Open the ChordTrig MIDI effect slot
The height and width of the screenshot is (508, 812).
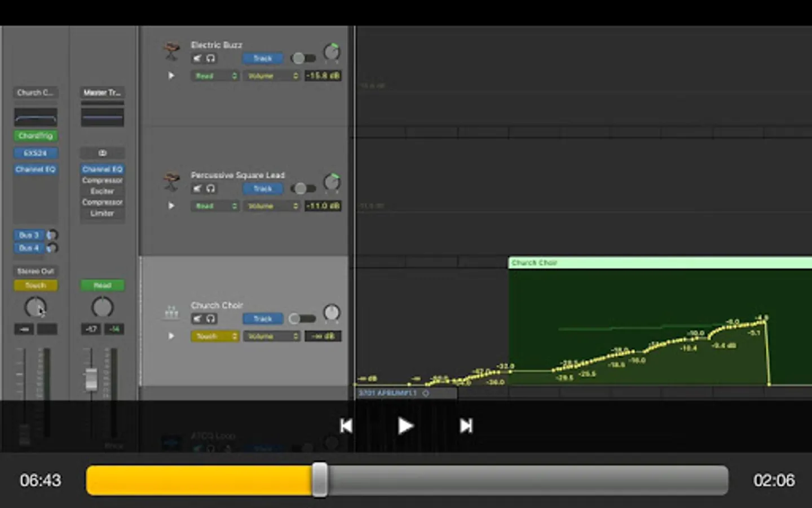tap(36, 136)
